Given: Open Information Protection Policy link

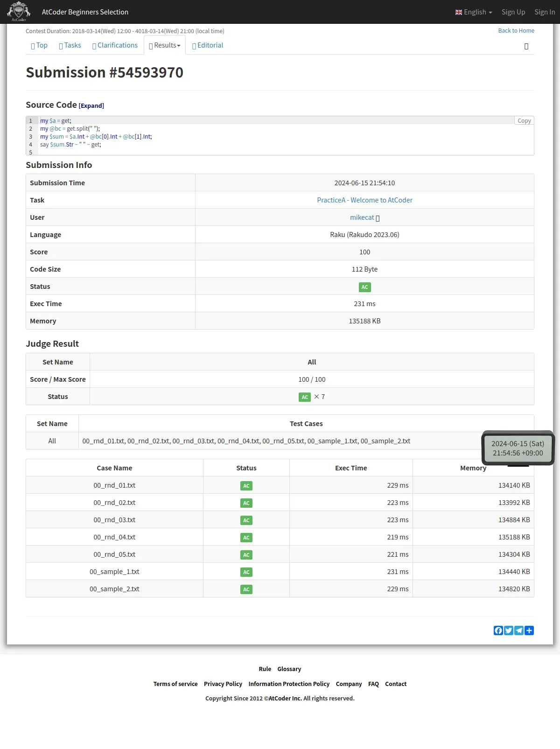Looking at the screenshot, I should pos(289,684).
